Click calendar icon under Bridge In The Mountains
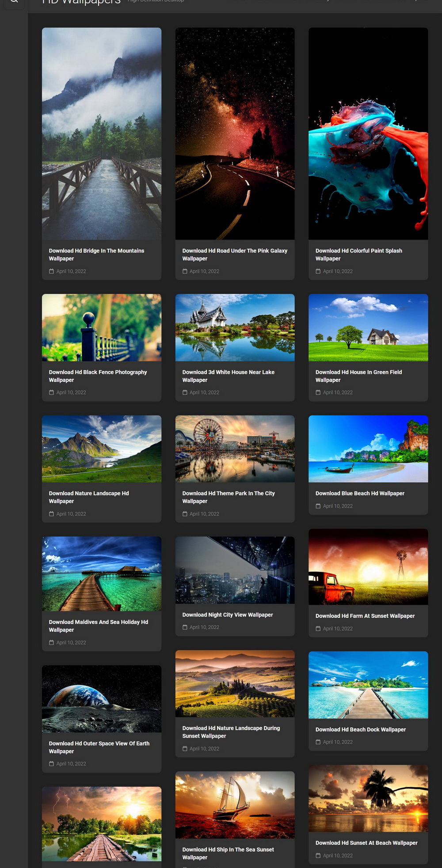Image resolution: width=442 pixels, height=868 pixels. [51, 271]
